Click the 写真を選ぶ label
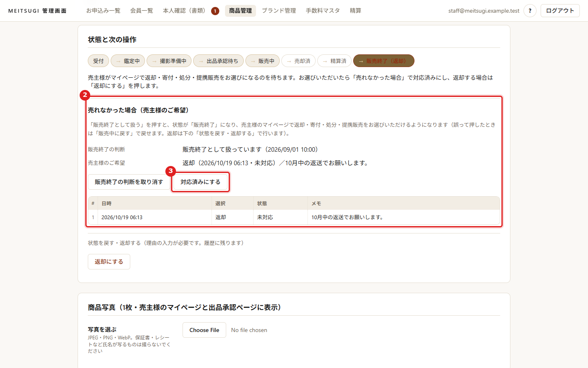This screenshot has height=368, width=588. click(x=102, y=330)
